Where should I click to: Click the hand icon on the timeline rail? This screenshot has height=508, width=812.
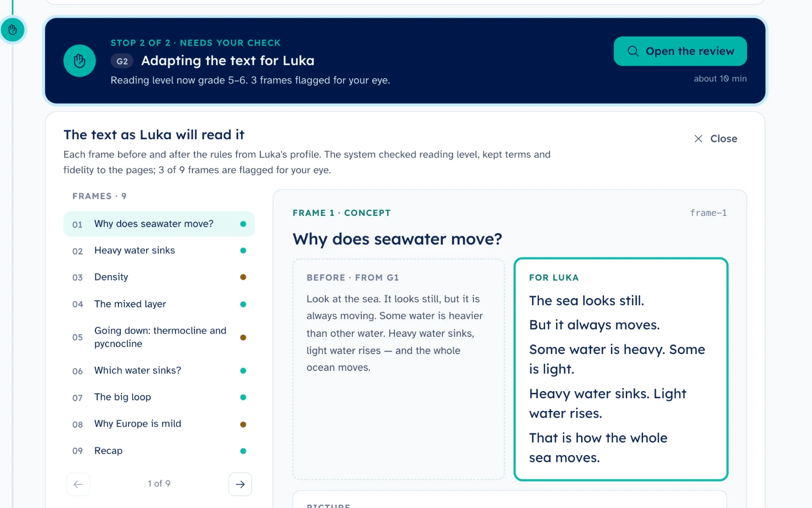click(13, 30)
